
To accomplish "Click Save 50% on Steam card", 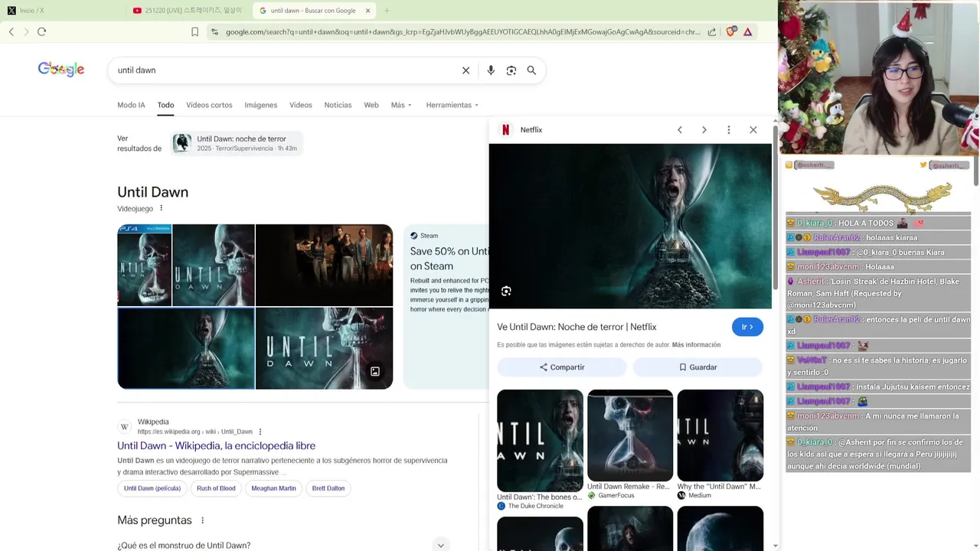I will 446,306.
